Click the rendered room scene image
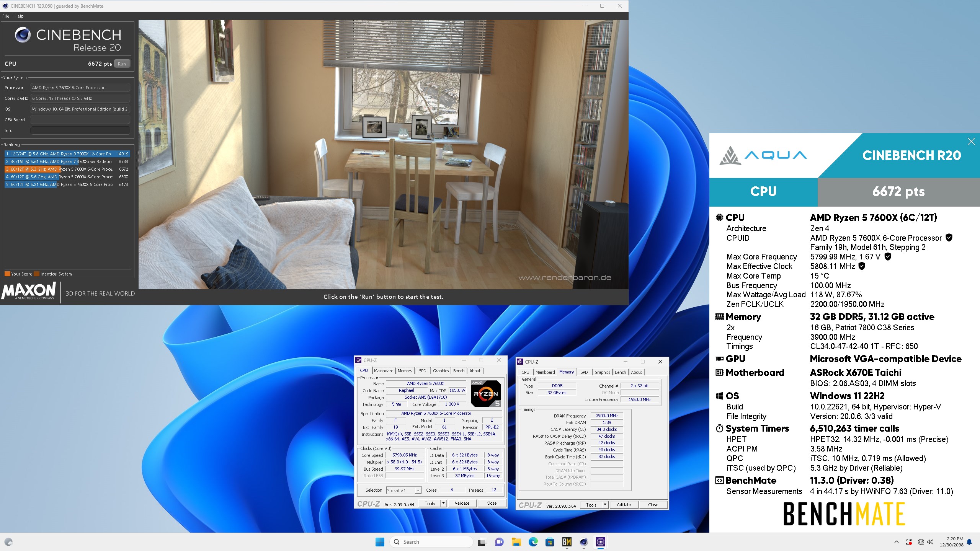This screenshot has width=980, height=551. [383, 154]
